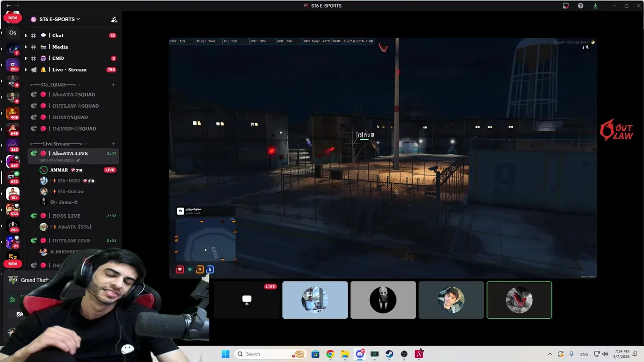Open the clock showing 7:34 PM
Image resolution: width=644 pixels, height=362 pixels.
pos(622,354)
